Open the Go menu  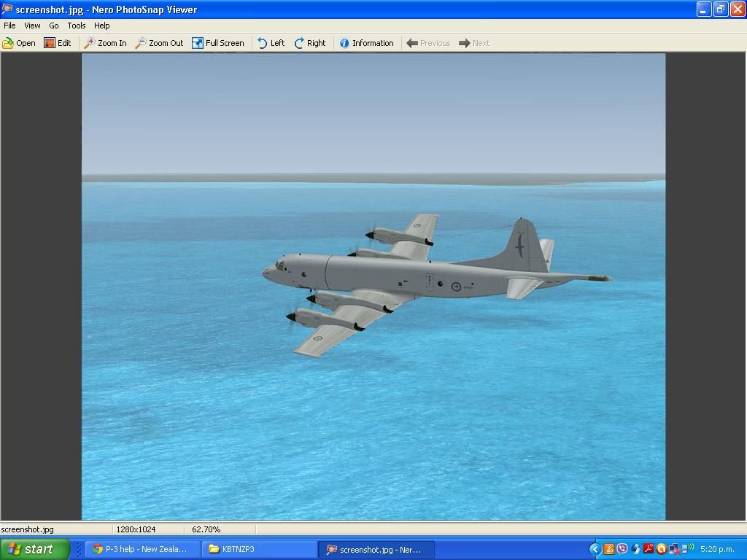pyautogui.click(x=54, y=26)
